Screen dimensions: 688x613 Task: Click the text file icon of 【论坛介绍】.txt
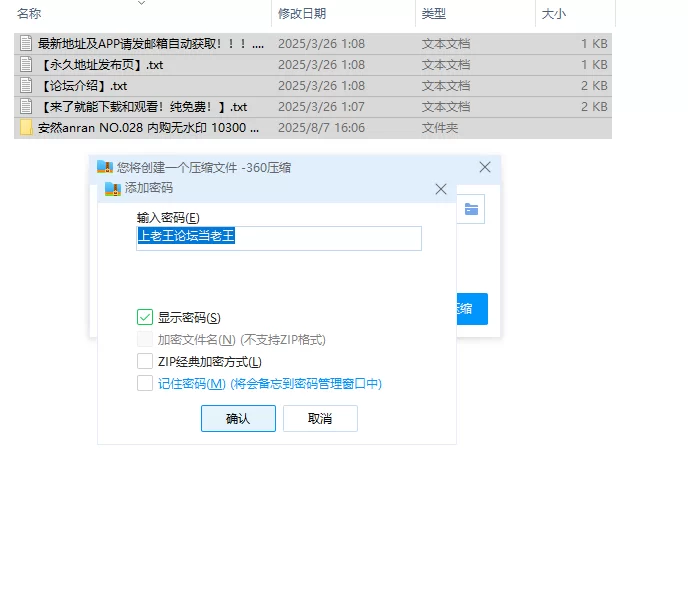(x=26, y=86)
